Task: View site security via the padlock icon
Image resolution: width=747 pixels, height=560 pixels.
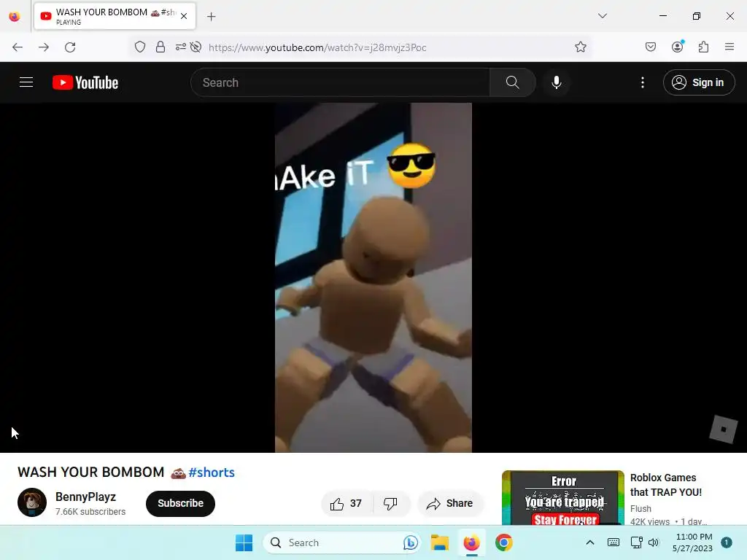Action: (x=160, y=47)
